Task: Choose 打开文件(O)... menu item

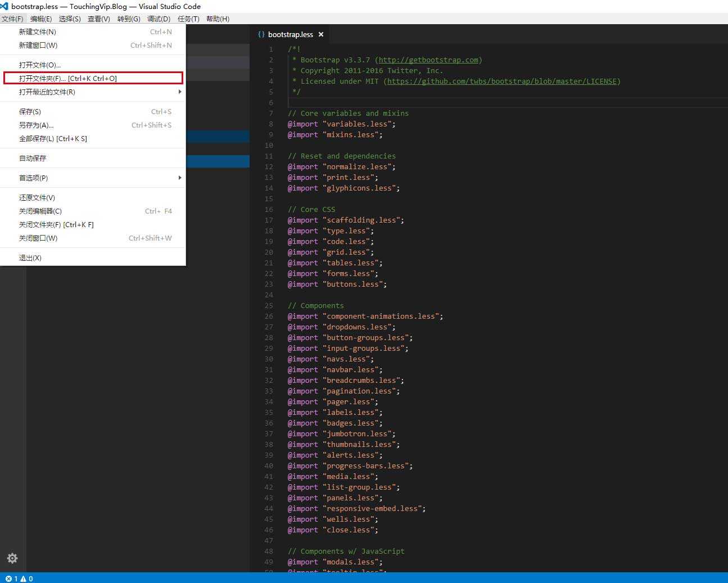Action: coord(93,65)
